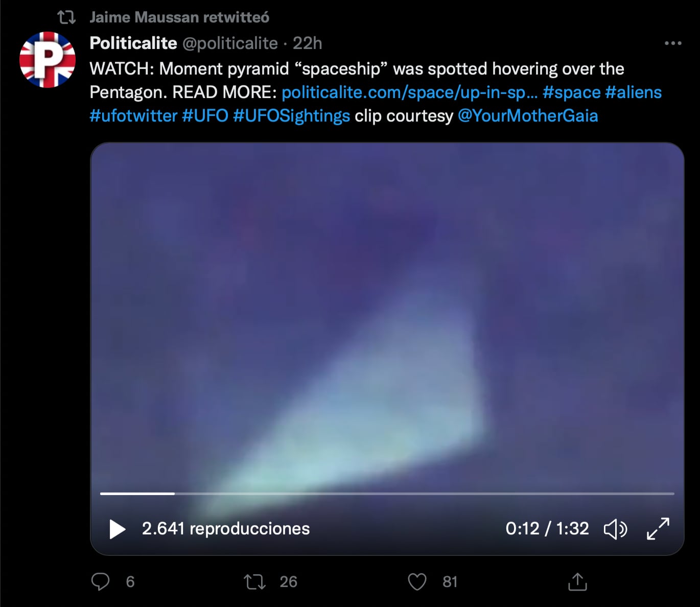Like the tweet with heart icon
This screenshot has height=607, width=700.
pyautogui.click(x=417, y=581)
